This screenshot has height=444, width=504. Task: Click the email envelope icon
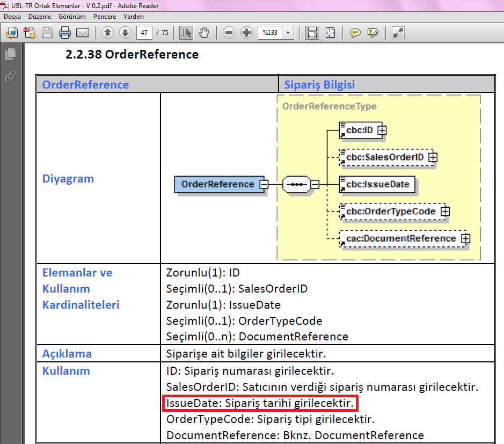coord(82,33)
